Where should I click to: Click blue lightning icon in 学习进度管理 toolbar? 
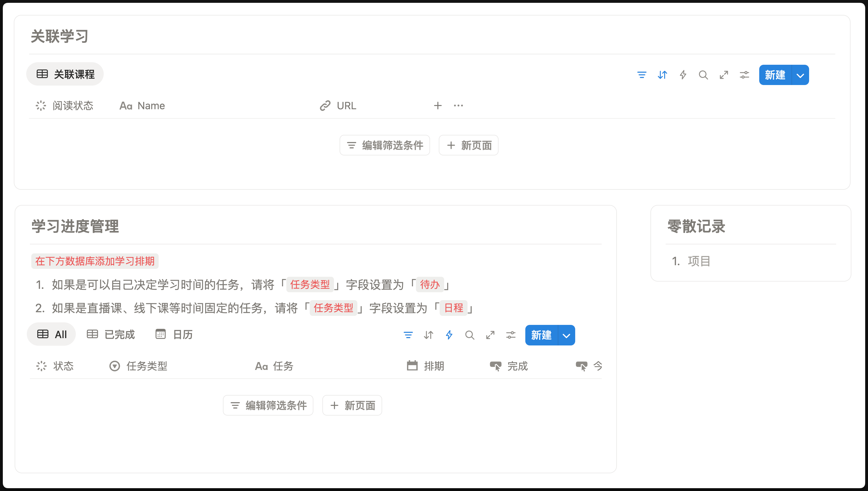(x=449, y=335)
